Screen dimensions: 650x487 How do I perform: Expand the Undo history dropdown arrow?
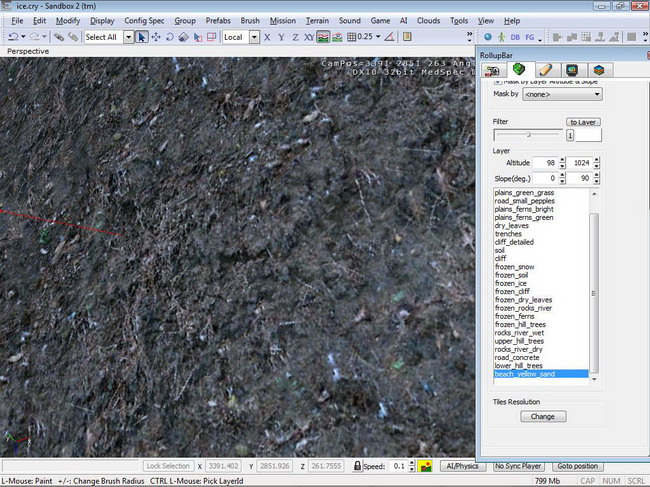click(x=23, y=37)
